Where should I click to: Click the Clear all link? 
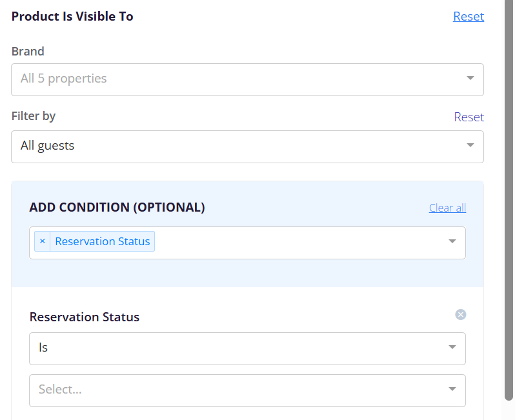click(447, 208)
